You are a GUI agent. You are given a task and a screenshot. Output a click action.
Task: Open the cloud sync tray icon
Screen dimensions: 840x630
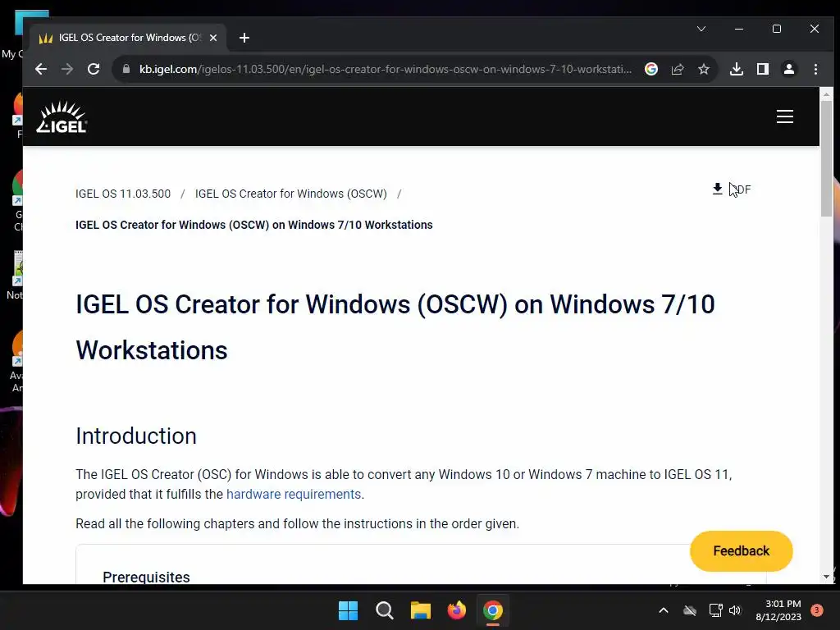(690, 610)
